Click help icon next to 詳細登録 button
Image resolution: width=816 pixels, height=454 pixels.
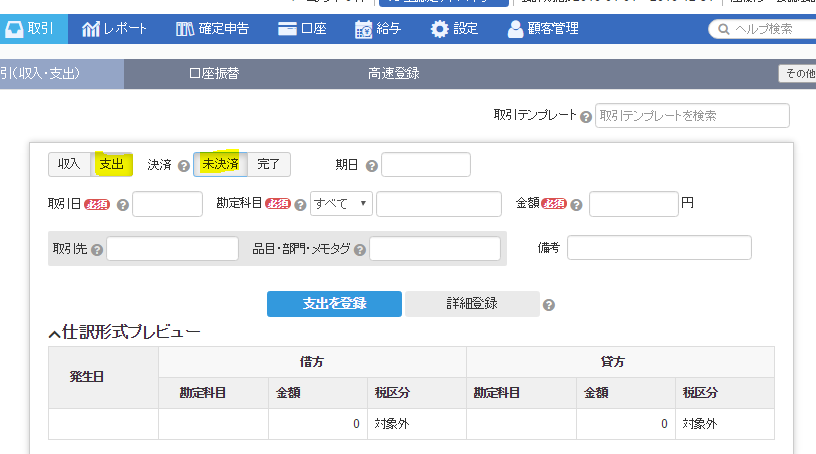click(x=549, y=305)
